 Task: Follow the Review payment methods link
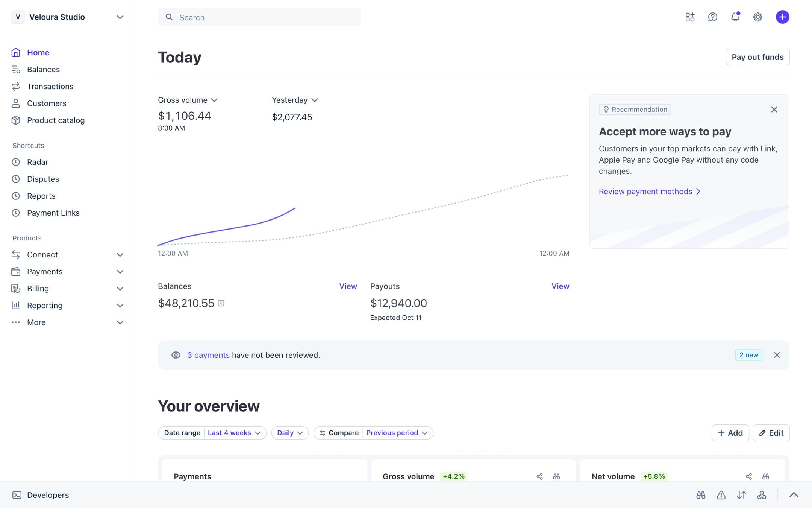pos(650,192)
